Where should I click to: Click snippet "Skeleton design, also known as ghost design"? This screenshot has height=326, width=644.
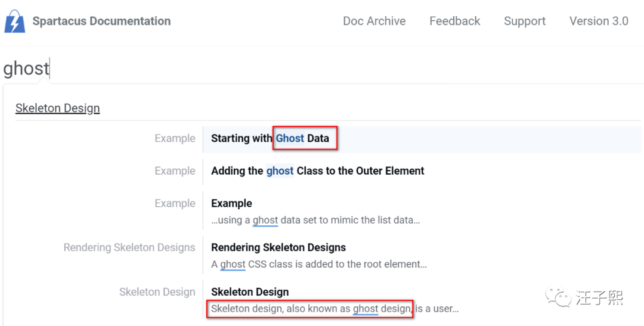(310, 309)
